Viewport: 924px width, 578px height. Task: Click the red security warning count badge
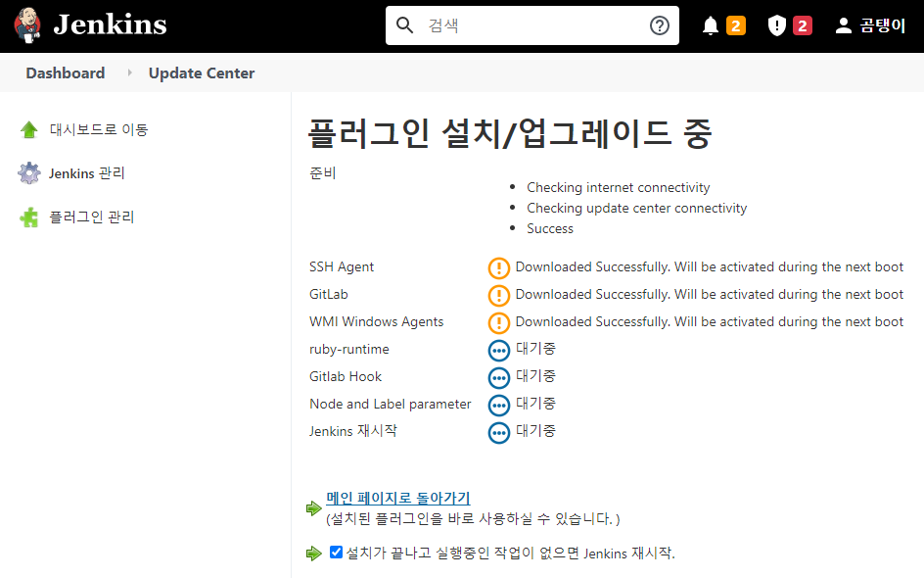(803, 25)
